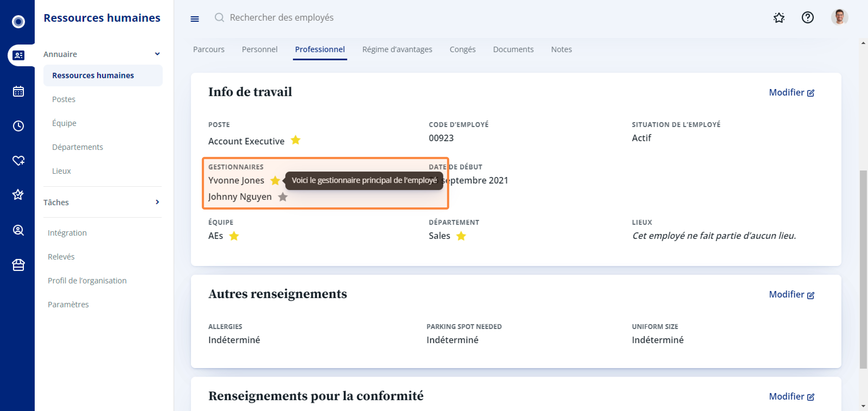Open the Régime d'avantages tab
868x411 pixels.
click(397, 49)
